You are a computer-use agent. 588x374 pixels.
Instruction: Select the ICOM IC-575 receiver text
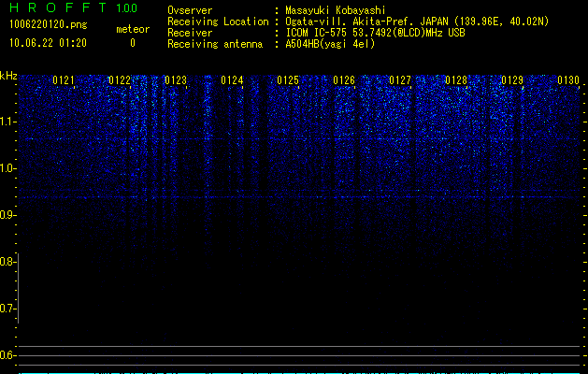[375, 33]
